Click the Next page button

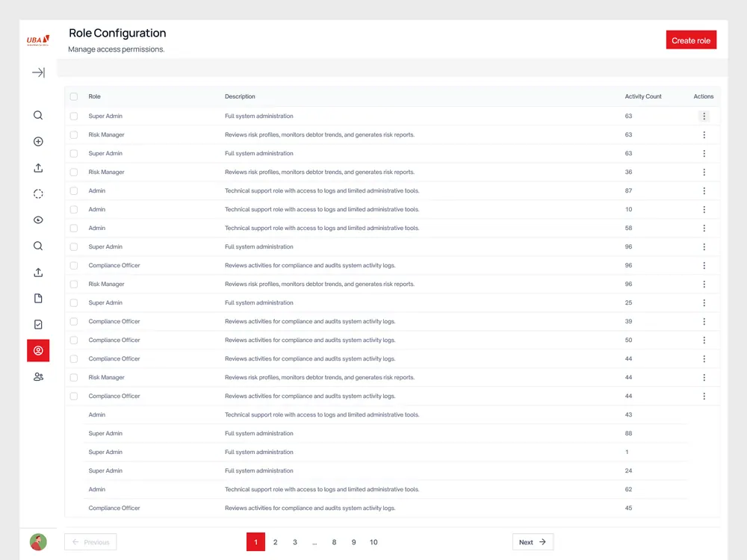[x=533, y=542]
